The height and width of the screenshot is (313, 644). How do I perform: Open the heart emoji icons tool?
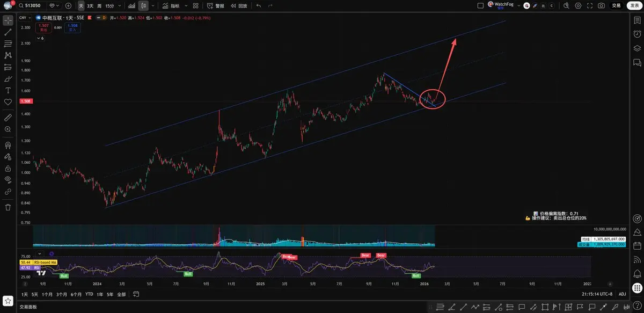(8, 102)
